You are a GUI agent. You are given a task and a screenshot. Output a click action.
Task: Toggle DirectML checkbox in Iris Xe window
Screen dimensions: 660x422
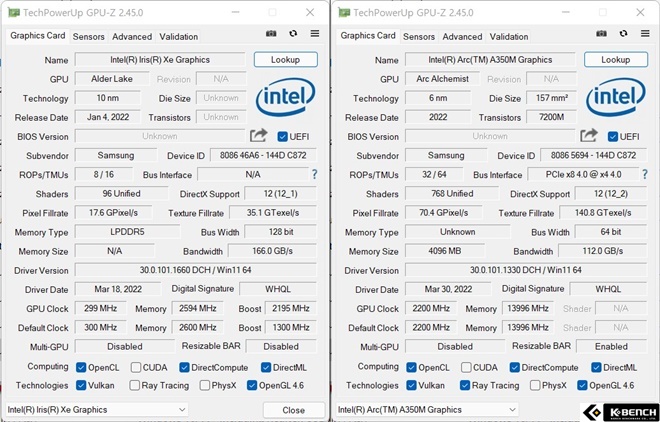[x=266, y=367]
